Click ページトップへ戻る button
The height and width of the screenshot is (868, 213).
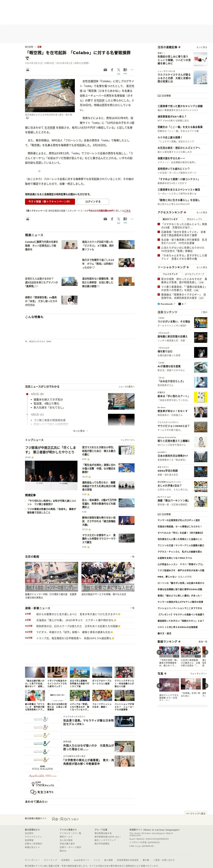point(196,813)
